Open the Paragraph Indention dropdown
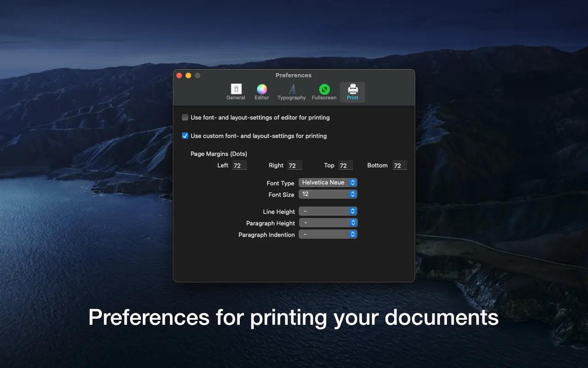Image resolution: width=588 pixels, height=368 pixels. 328,234
